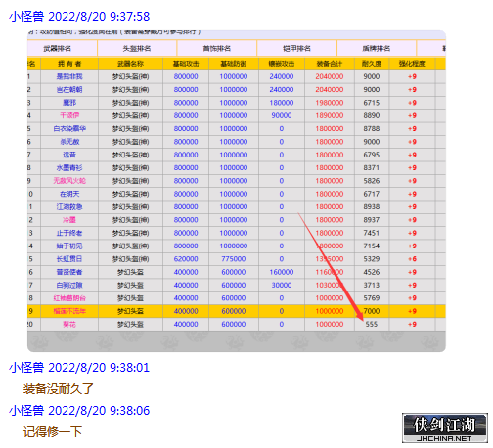This screenshot has height=448, width=493.
Task: Open player 白驹过隙 in the ranking
Action: (x=69, y=286)
